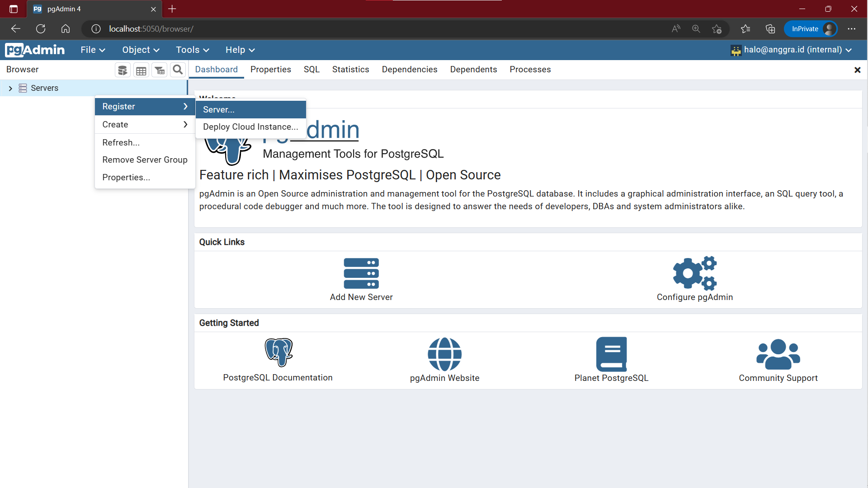Expand the Servers tree node
The height and width of the screenshot is (488, 868).
(x=10, y=88)
